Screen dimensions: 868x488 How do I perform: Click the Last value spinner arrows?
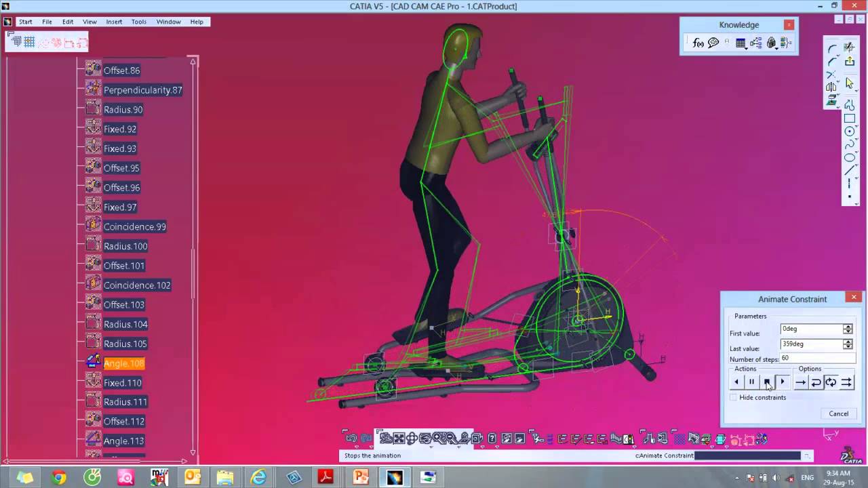pos(848,344)
